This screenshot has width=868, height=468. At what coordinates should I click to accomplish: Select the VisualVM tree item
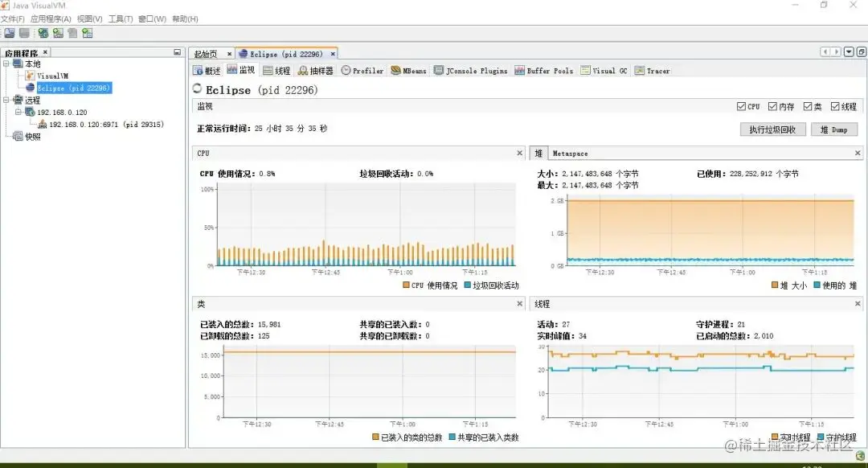[x=52, y=76]
